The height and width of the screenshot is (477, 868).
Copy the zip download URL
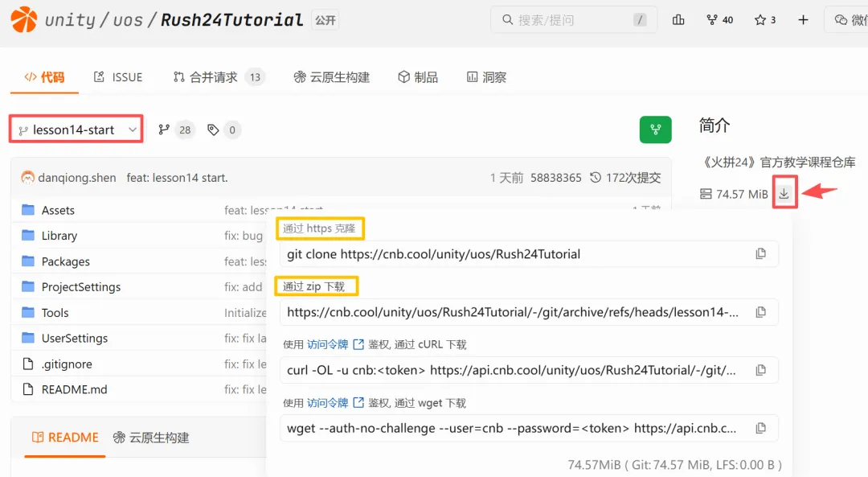coord(761,312)
